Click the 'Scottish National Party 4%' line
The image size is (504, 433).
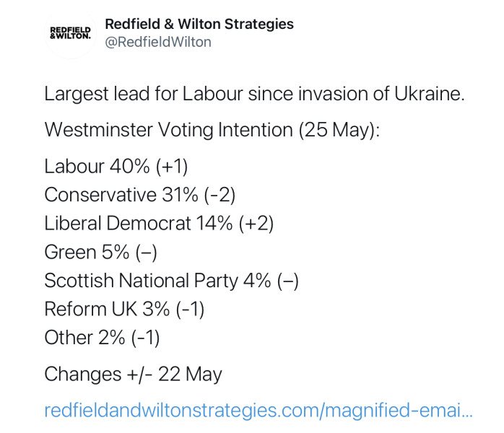pyautogui.click(x=171, y=281)
